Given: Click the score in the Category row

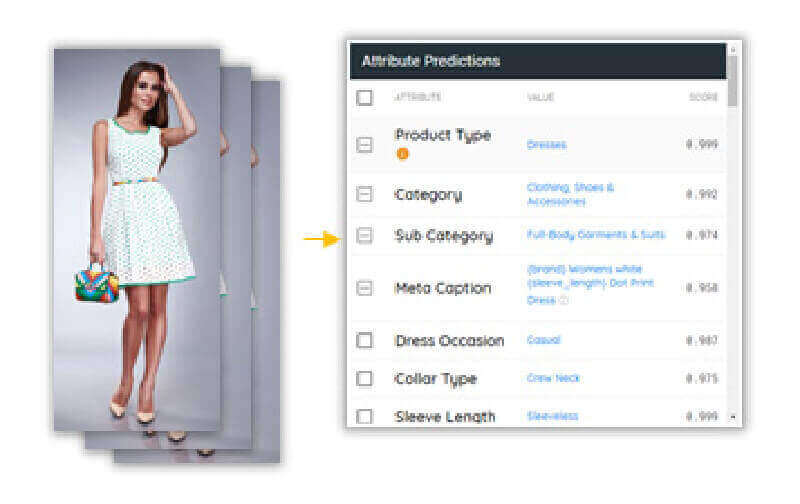Looking at the screenshot, I should tap(702, 194).
